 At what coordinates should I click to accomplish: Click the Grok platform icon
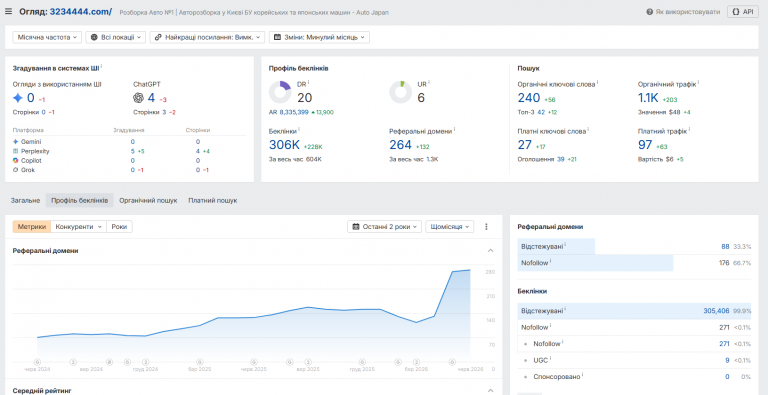pos(16,170)
